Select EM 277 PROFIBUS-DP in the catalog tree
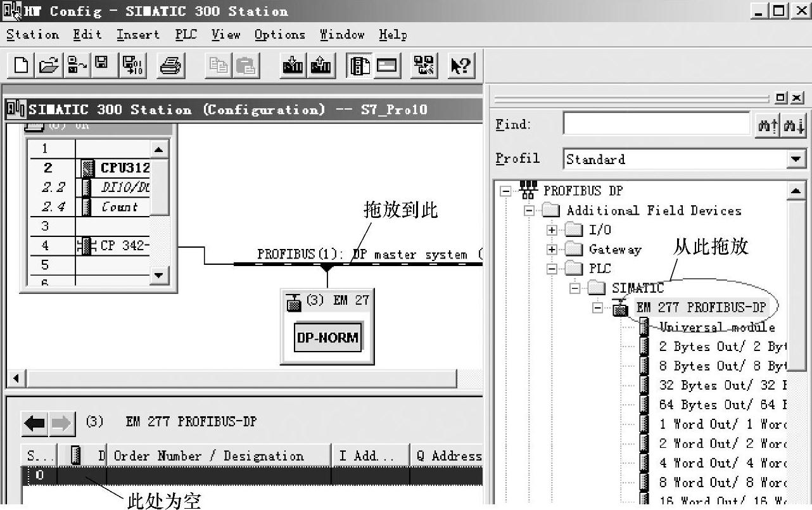Image resolution: width=812 pixels, height=510 pixels. pos(701,308)
